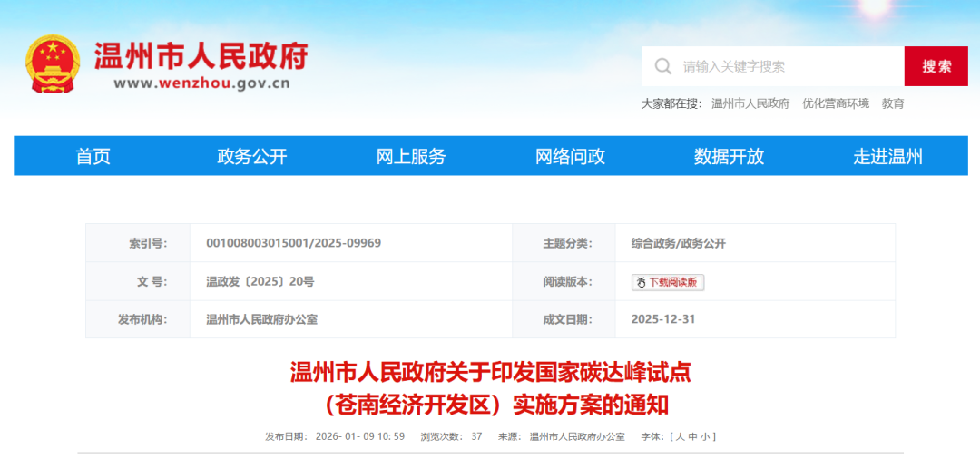This screenshot has height=459, width=980.
Task: Click hot search link 教育
Action: click(x=893, y=103)
